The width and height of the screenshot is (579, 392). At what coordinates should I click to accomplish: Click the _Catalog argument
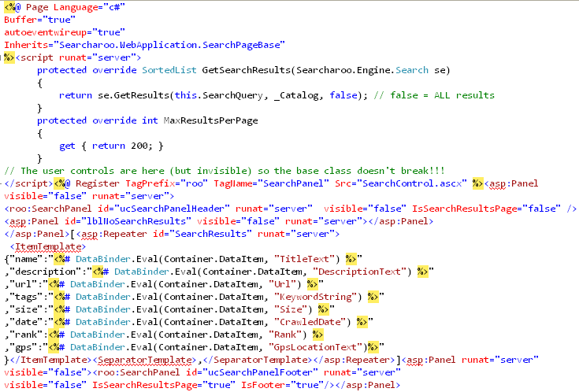(296, 95)
